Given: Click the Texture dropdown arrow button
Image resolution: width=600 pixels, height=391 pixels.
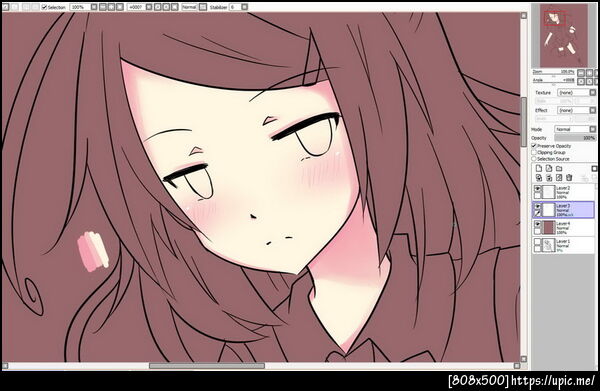Looking at the screenshot, I should tap(593, 93).
